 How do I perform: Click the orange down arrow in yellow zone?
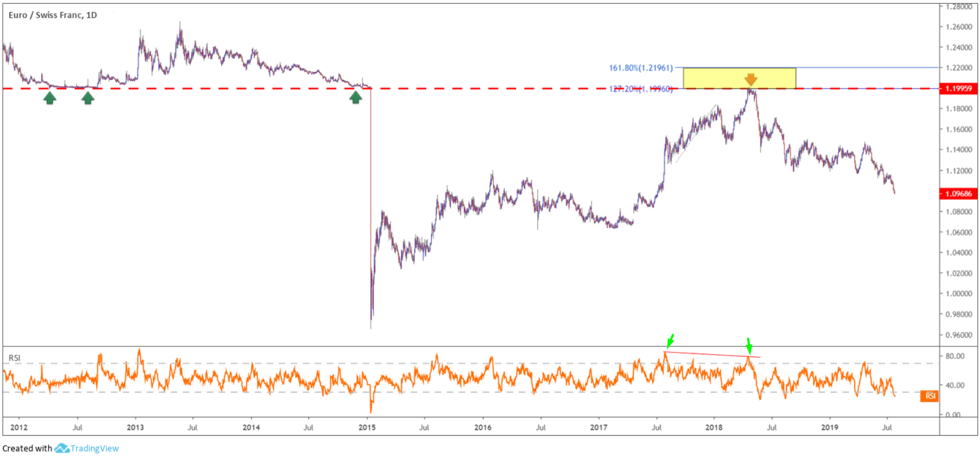coord(751,80)
